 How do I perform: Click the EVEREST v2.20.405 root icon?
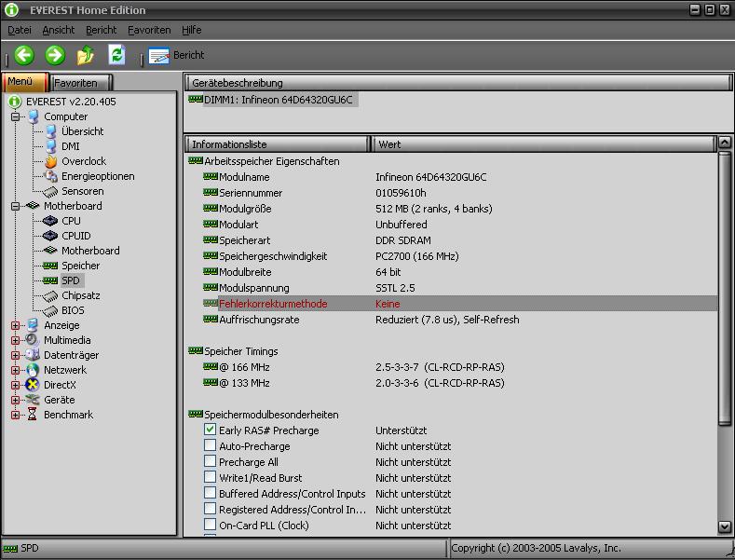pyautogui.click(x=15, y=102)
